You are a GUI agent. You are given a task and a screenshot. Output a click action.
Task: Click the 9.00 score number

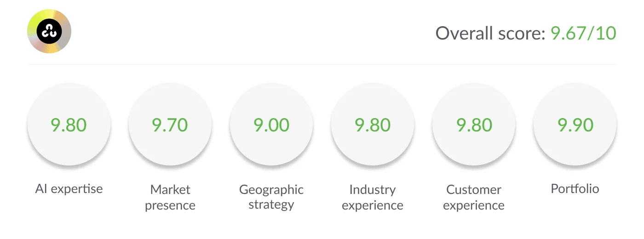coord(271,125)
